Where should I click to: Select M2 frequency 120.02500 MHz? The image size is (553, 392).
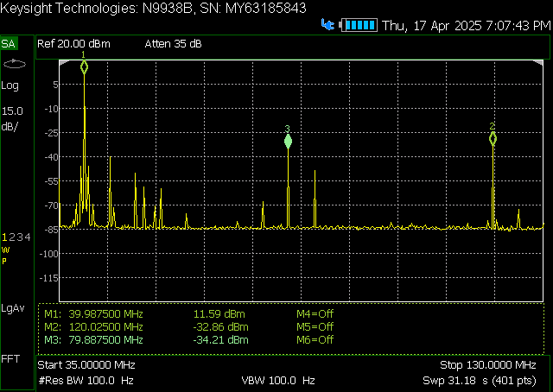tap(105, 326)
